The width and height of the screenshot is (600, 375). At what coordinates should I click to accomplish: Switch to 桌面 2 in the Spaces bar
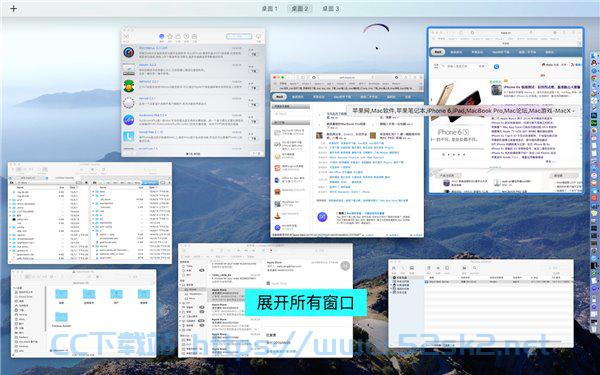(x=300, y=8)
